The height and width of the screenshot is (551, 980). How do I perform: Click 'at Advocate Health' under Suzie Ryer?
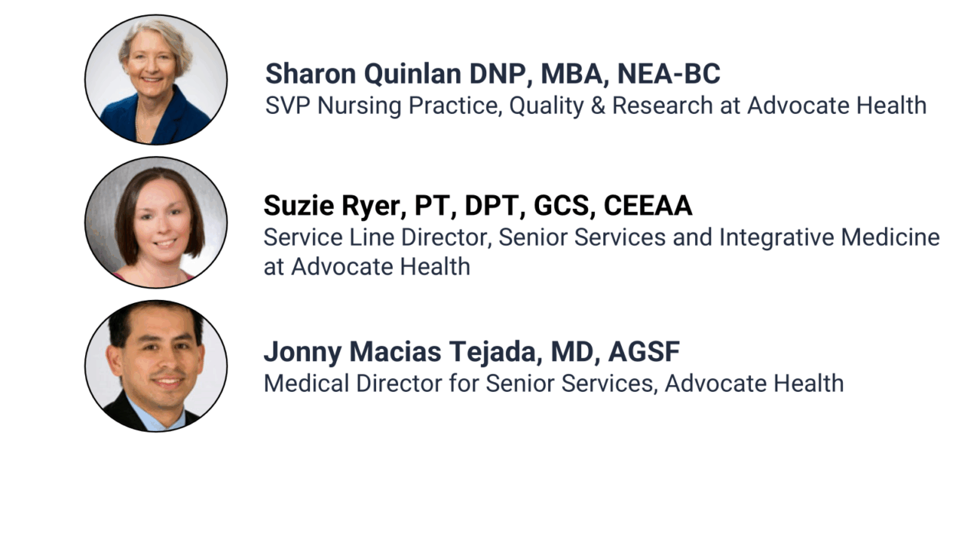tap(367, 266)
